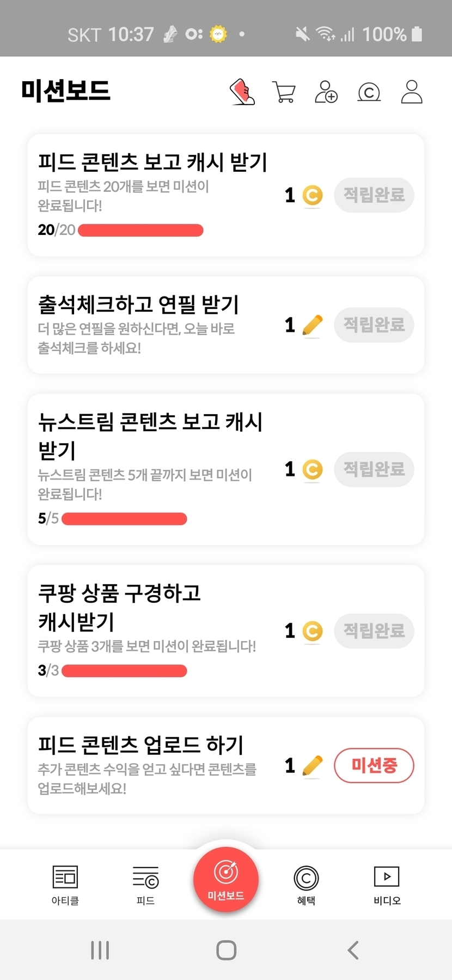Tap the pencil icon on upload mission
This screenshot has height=980, width=452.
(x=312, y=766)
